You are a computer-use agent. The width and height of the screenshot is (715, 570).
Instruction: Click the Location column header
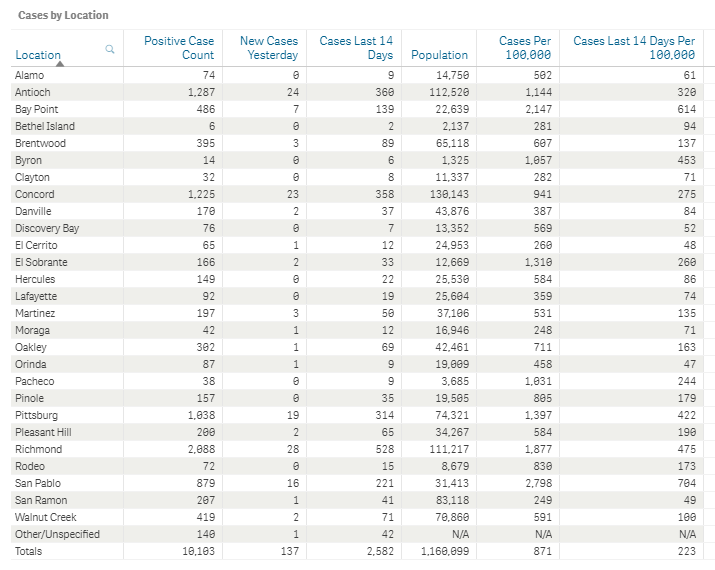pos(38,55)
